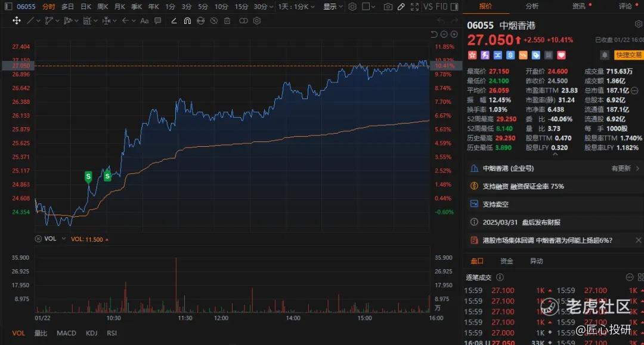Open 中烟香港 (企业号) row
Viewport: 644px width, 345px height.
[x=555, y=168]
